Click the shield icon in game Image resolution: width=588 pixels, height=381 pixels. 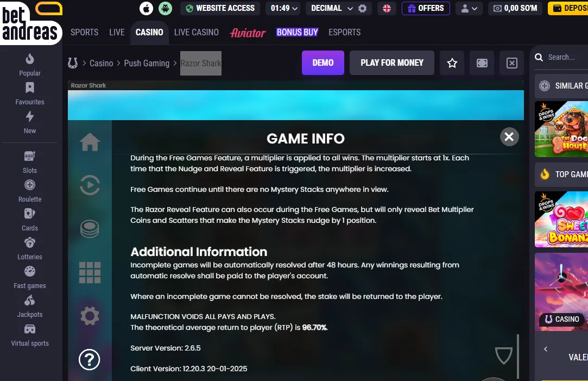point(504,355)
